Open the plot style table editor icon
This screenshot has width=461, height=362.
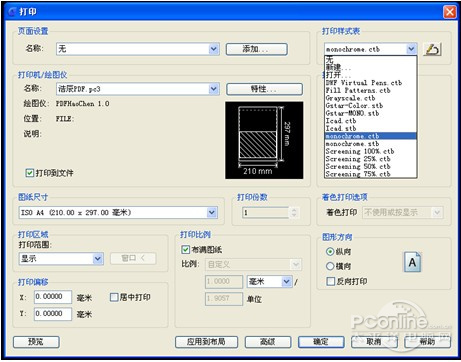click(x=432, y=49)
